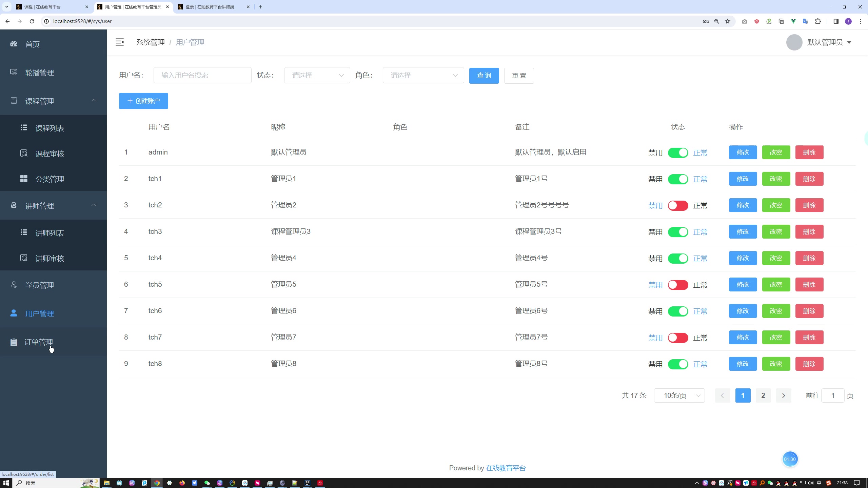Open the 首页 dashboard menu item
The image size is (868, 488).
pos(53,44)
